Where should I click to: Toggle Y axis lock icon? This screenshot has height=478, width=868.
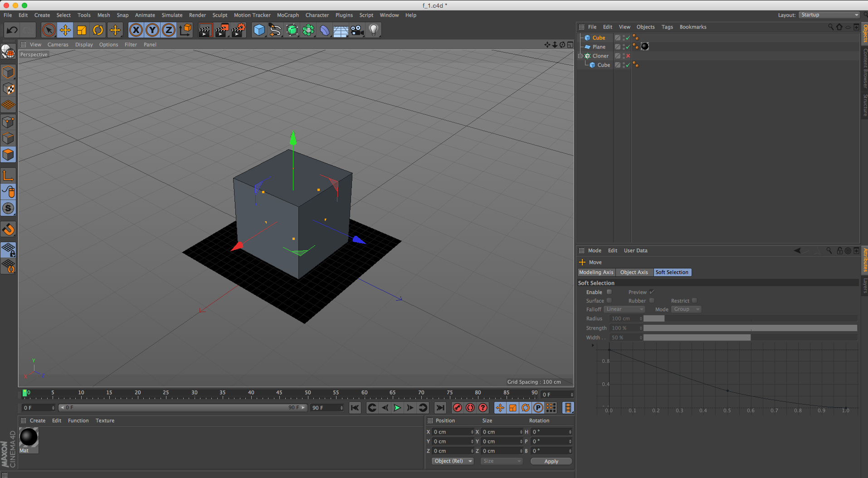click(x=152, y=30)
